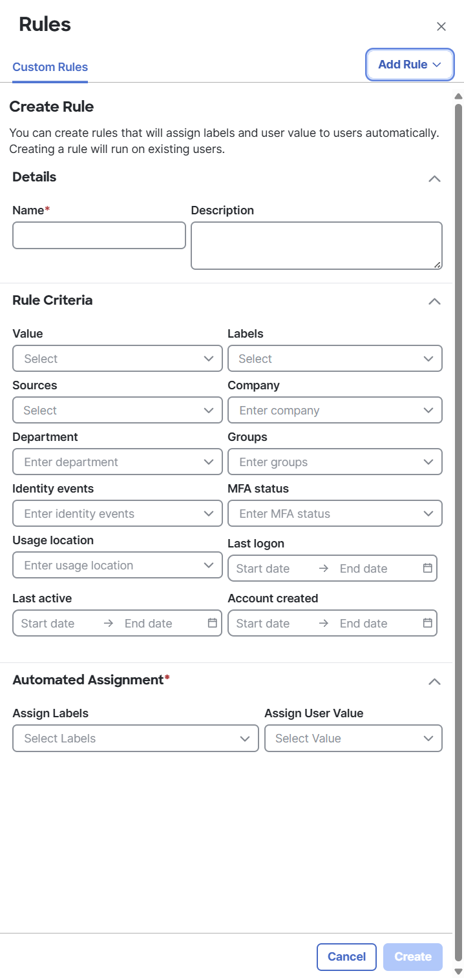The width and height of the screenshot is (464, 980).
Task: Collapse the Rule Criteria section
Action: pyautogui.click(x=434, y=301)
